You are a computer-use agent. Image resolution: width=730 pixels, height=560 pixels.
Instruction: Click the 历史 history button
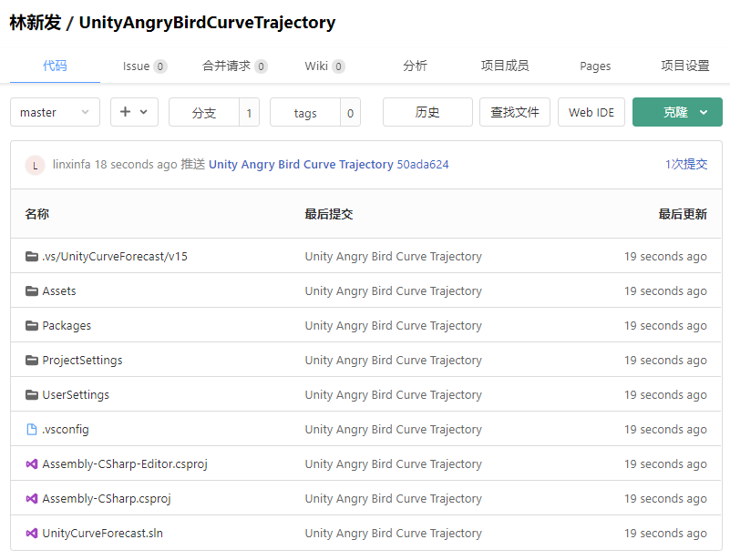pos(427,112)
